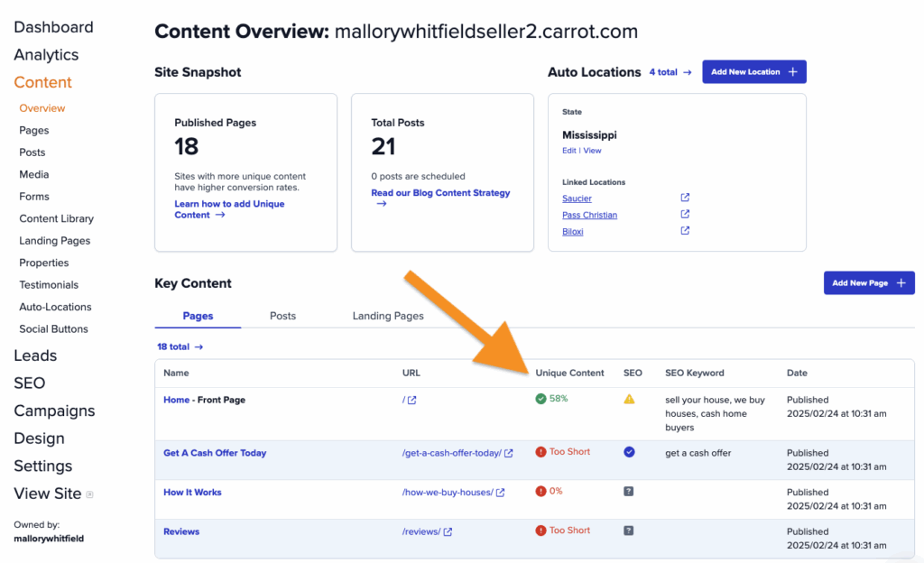Open Social Buttons submenu item
Image resolution: width=924 pixels, height=563 pixels.
coord(53,329)
